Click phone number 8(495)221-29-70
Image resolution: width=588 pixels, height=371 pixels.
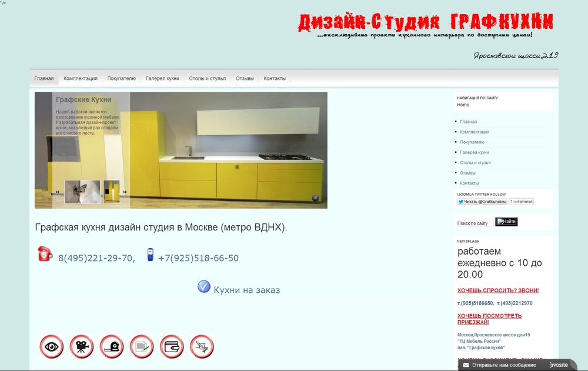pos(96,258)
